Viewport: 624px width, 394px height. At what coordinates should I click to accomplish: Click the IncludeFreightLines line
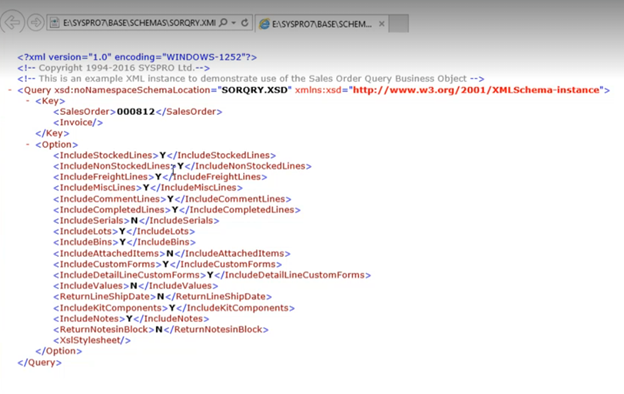(x=160, y=177)
